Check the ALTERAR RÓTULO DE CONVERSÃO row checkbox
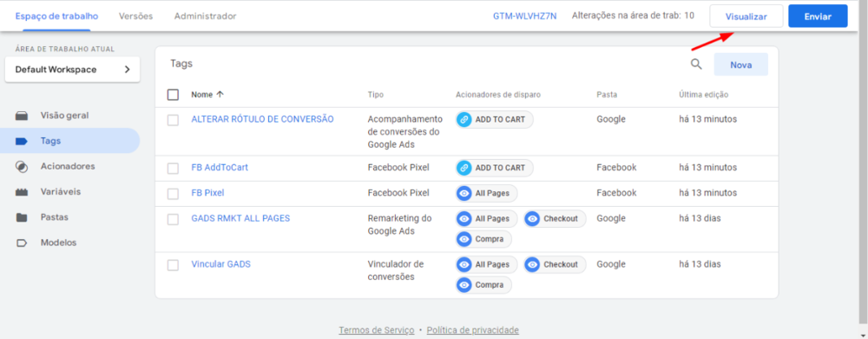The image size is (868, 339). (174, 120)
